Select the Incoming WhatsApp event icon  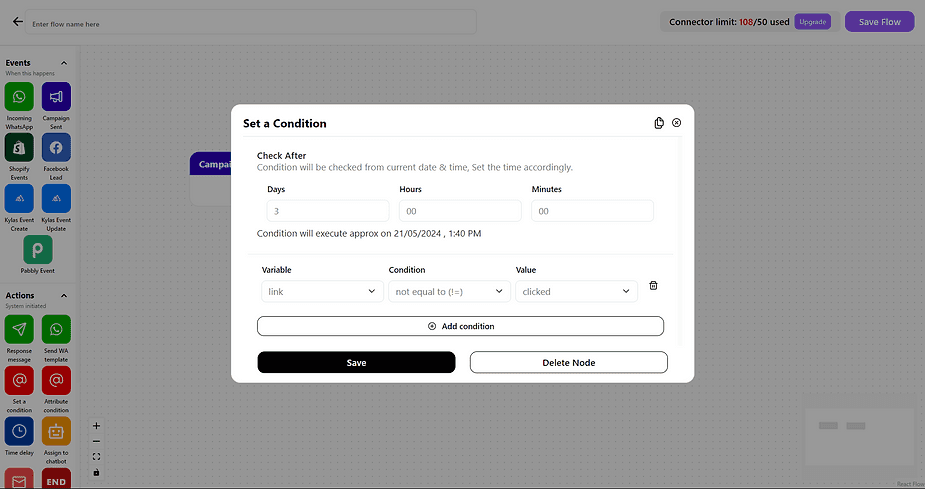click(x=19, y=97)
